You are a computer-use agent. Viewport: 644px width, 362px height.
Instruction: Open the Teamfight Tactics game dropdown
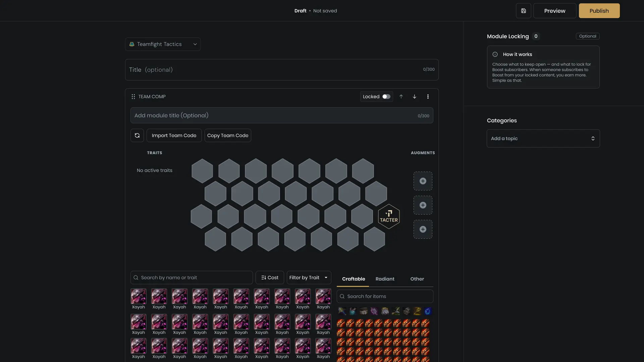coord(163,44)
